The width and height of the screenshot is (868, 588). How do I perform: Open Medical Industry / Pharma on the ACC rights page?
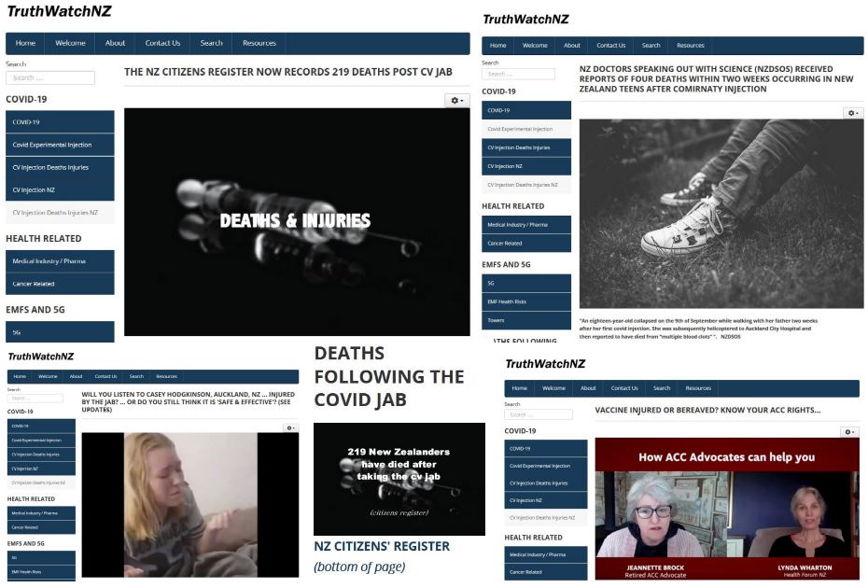pos(546,554)
